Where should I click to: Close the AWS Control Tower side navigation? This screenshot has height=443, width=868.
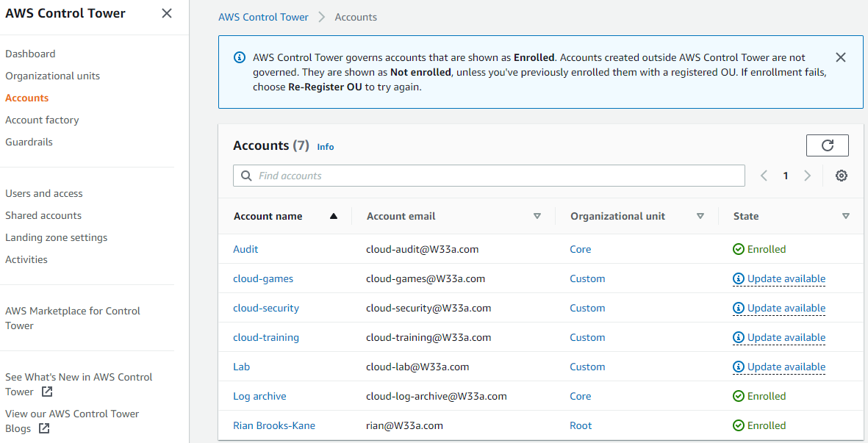tap(167, 13)
